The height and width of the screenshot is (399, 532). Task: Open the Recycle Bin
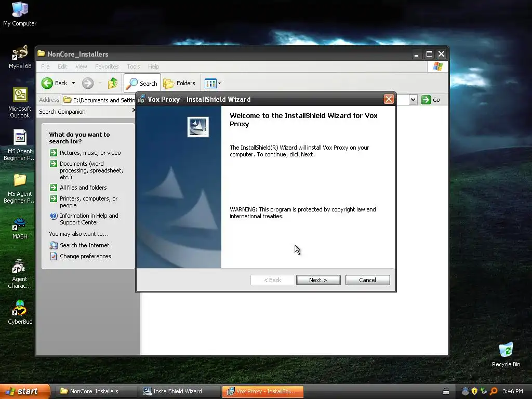[506, 354]
